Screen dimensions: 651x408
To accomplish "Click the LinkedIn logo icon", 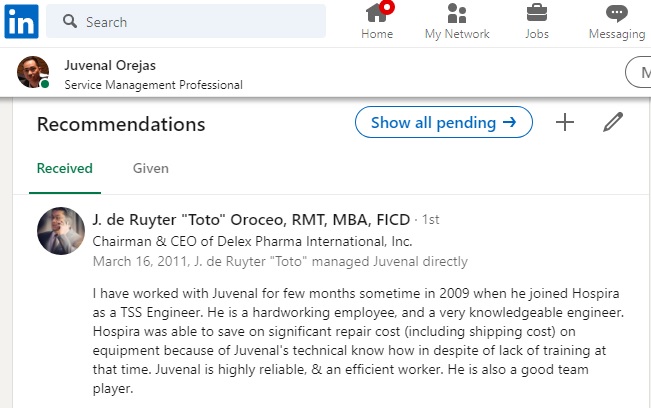I will [x=21, y=21].
